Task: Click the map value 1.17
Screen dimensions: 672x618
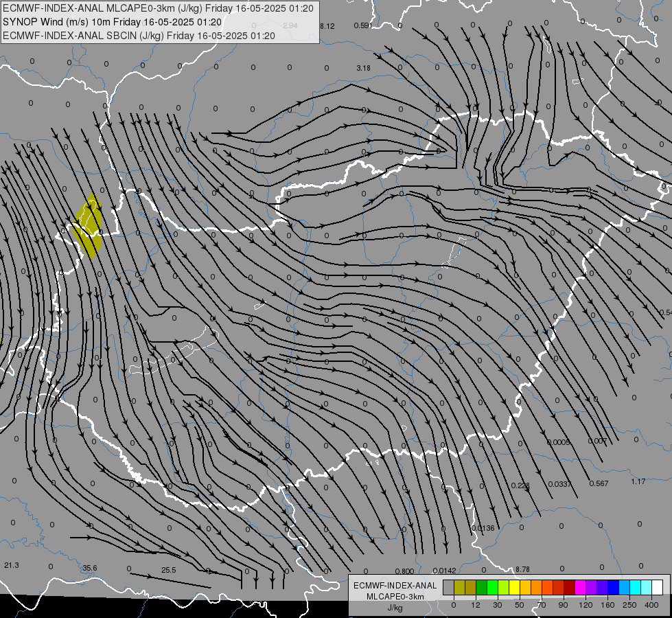Action: point(638,481)
